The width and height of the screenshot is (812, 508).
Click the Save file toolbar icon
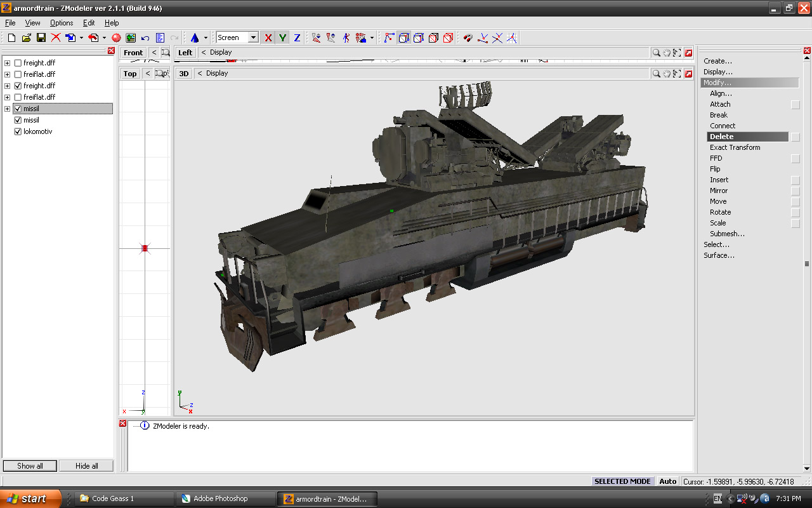(x=41, y=38)
